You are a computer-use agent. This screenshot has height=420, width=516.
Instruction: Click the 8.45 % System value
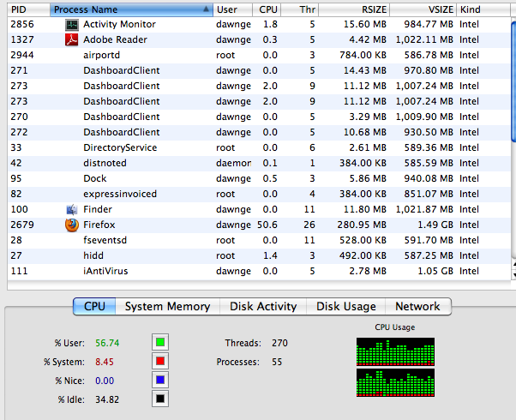click(105, 362)
